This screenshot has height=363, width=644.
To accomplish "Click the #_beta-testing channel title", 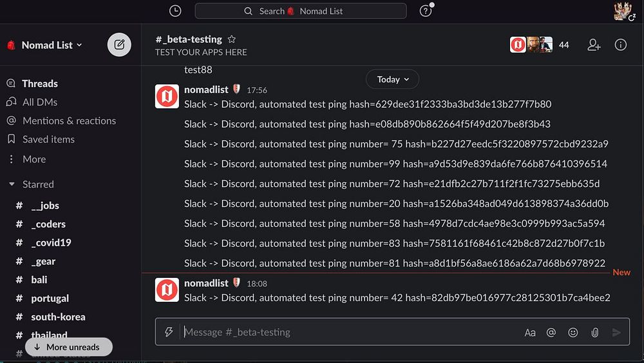I will tap(189, 39).
